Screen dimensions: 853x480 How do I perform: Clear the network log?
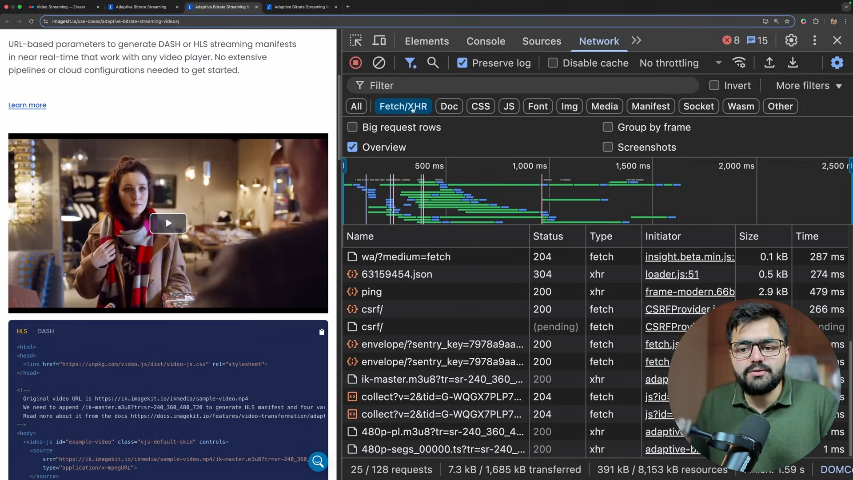pyautogui.click(x=379, y=63)
